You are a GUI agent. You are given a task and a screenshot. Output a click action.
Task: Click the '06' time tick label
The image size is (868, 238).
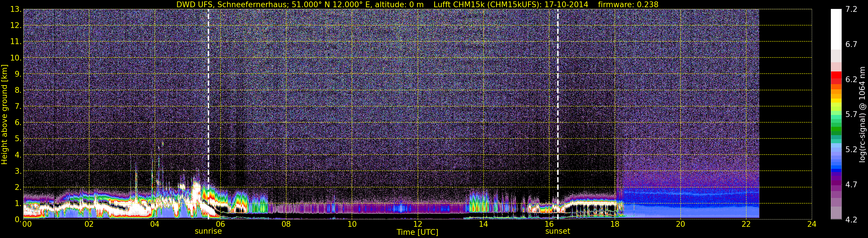220,224
